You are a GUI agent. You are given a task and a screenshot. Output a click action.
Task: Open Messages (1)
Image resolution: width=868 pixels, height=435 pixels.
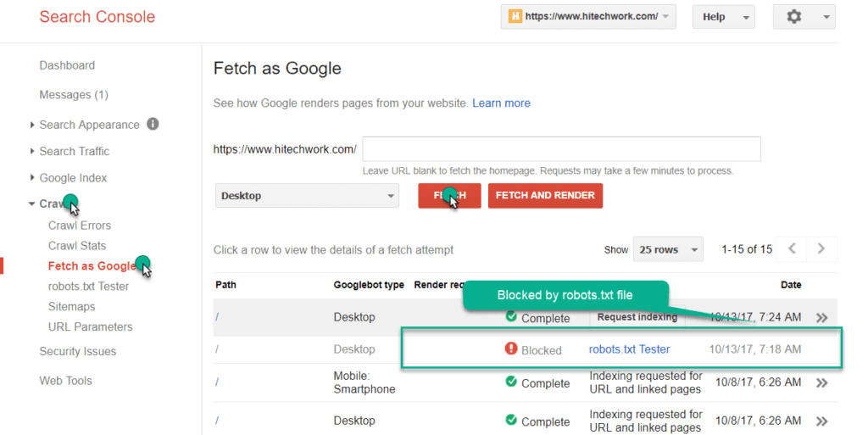click(x=74, y=95)
